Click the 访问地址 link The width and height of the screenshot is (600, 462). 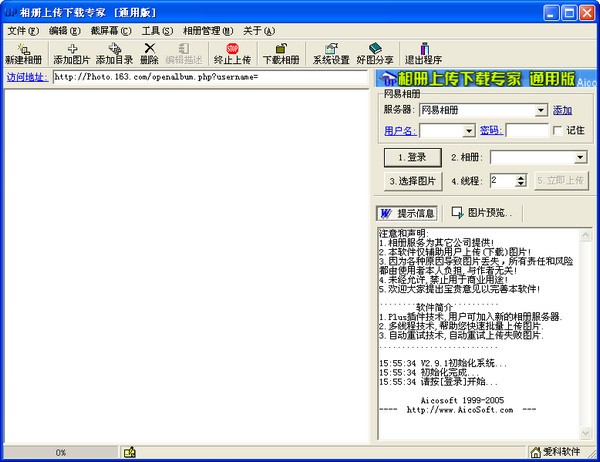click(27, 77)
